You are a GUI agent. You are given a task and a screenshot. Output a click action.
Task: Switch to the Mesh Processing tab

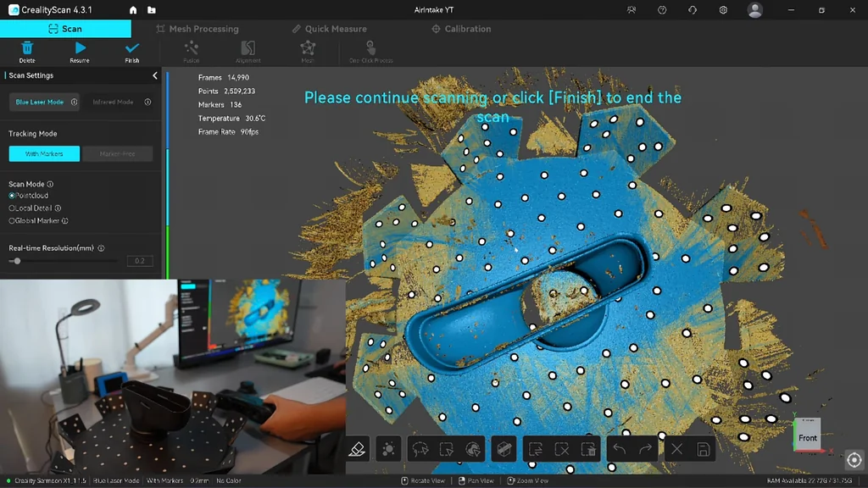pos(198,29)
